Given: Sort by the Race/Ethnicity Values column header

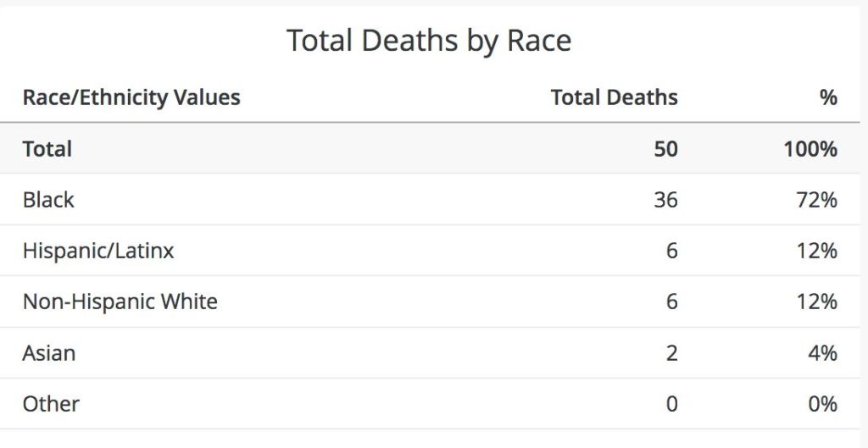Looking at the screenshot, I should click(131, 97).
